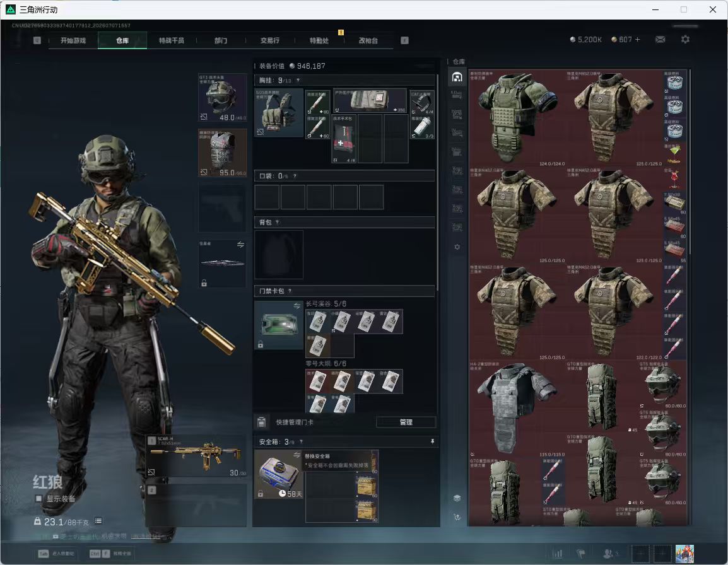Enable the 显示装备 checkbox
This screenshot has height=565, width=728.
click(x=39, y=499)
